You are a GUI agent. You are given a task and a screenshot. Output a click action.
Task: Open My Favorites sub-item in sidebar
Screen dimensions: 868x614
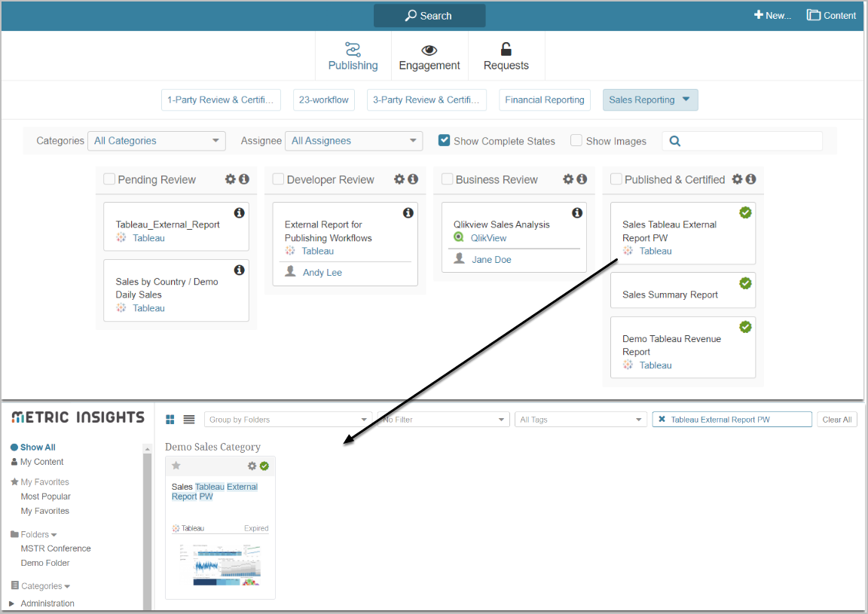45,511
